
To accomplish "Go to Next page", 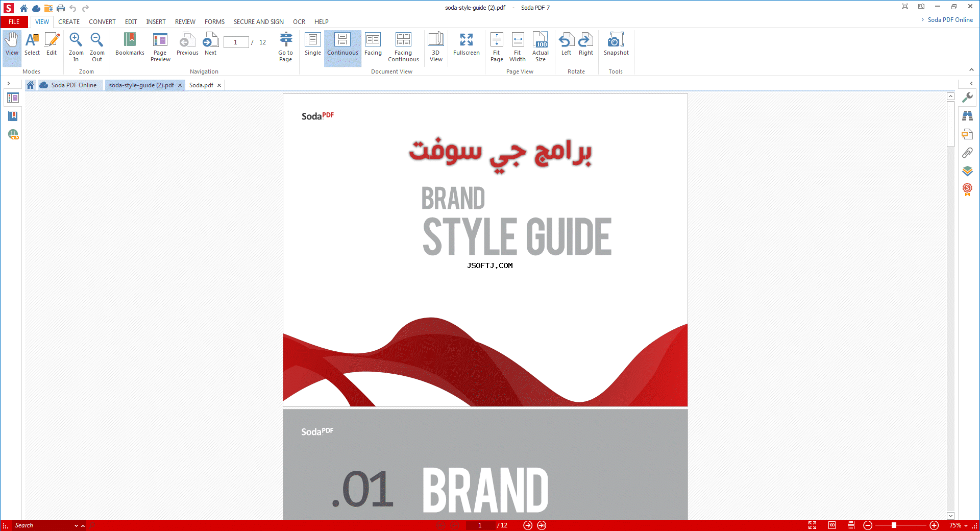I will click(210, 44).
